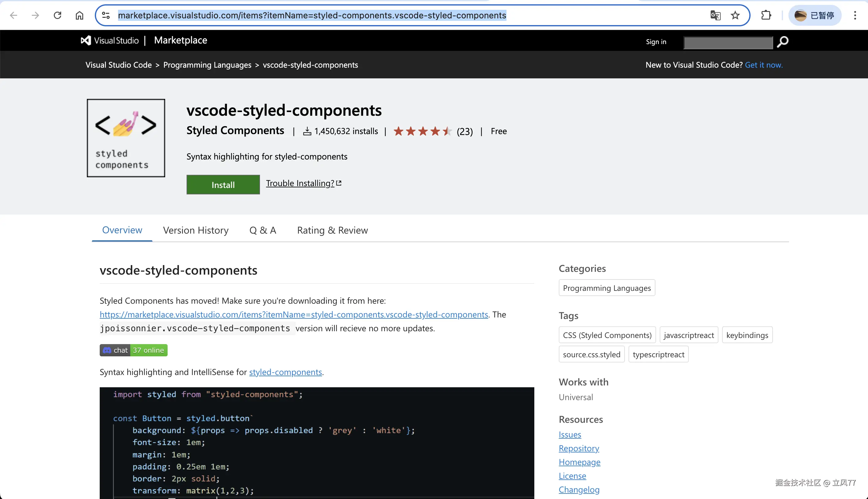This screenshot has width=868, height=499.
Task: Switch to the Overview tab
Action: [122, 230]
